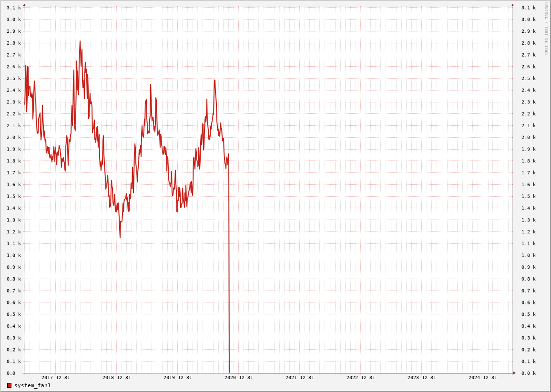This screenshot has height=392, width=551.
Task: Click the red system_fan1 legend color swatch
Action: point(9,385)
